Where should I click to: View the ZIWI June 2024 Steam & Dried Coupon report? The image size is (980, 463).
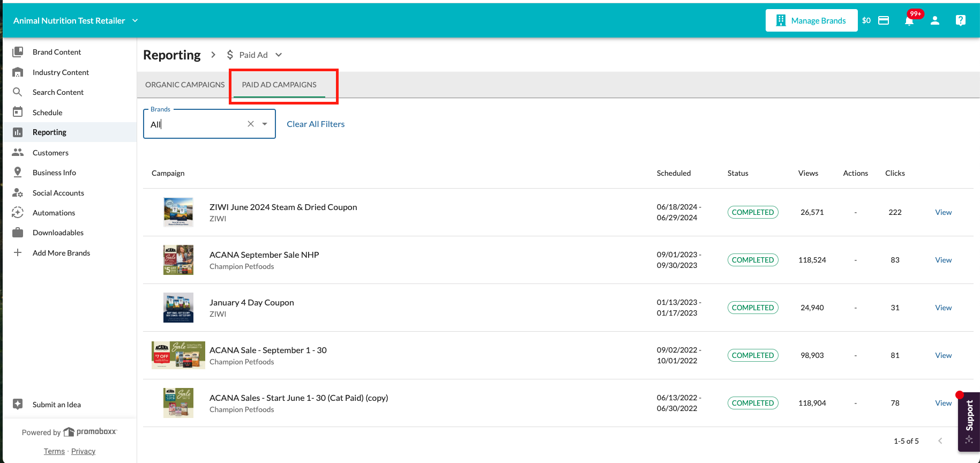pos(943,212)
